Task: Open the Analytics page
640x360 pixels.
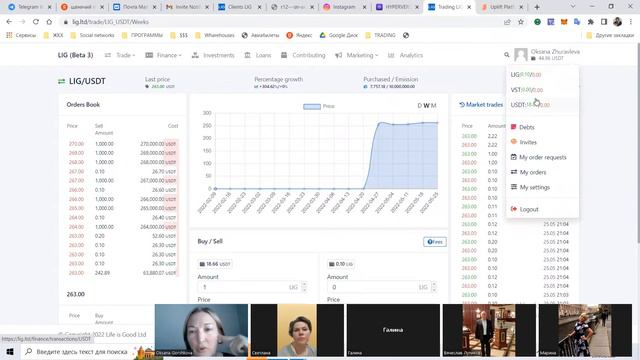Action: [x=405, y=55]
